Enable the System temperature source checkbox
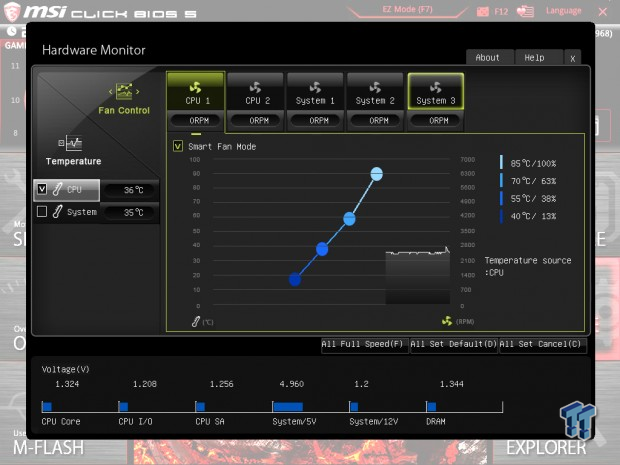This screenshot has width=620, height=465. point(42,212)
